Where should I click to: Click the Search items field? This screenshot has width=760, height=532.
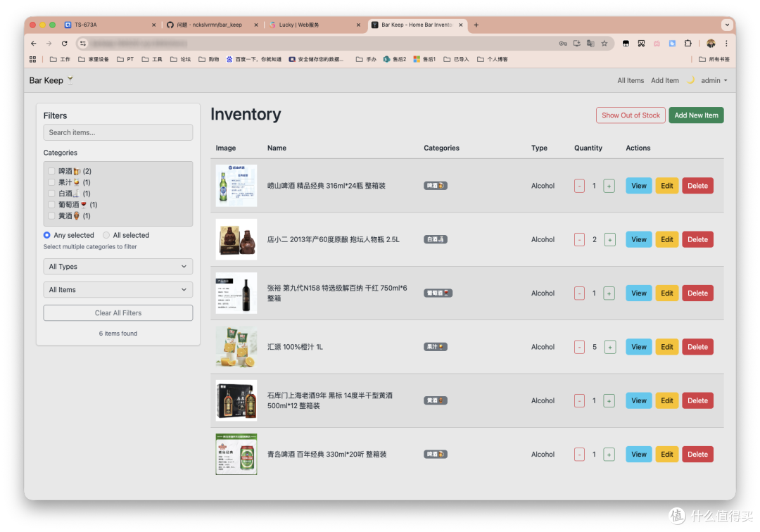tap(118, 132)
